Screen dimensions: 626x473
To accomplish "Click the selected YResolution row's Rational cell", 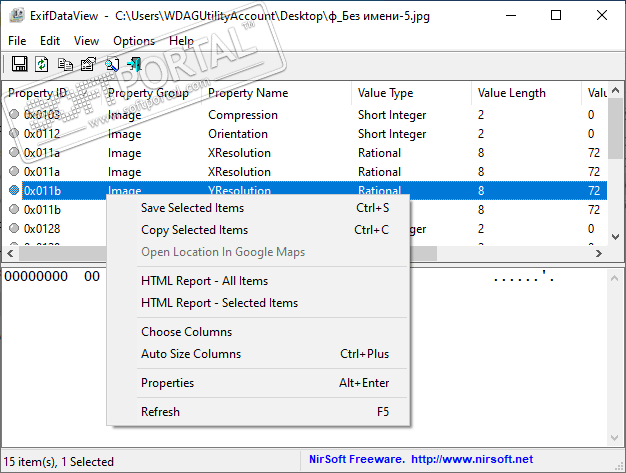I will pyautogui.click(x=379, y=189).
